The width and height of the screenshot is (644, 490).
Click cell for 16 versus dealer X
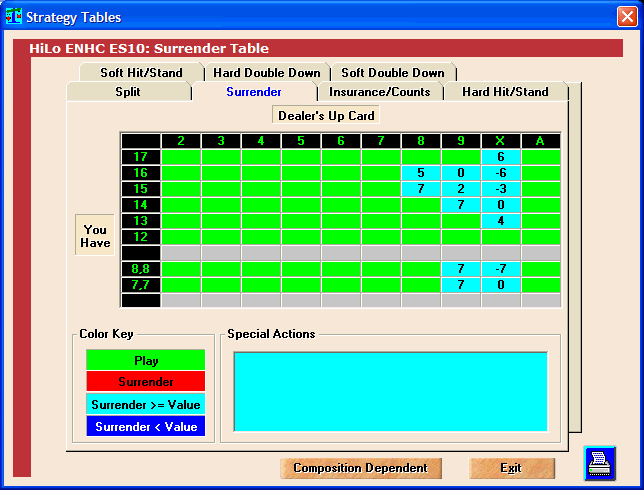[x=501, y=173]
